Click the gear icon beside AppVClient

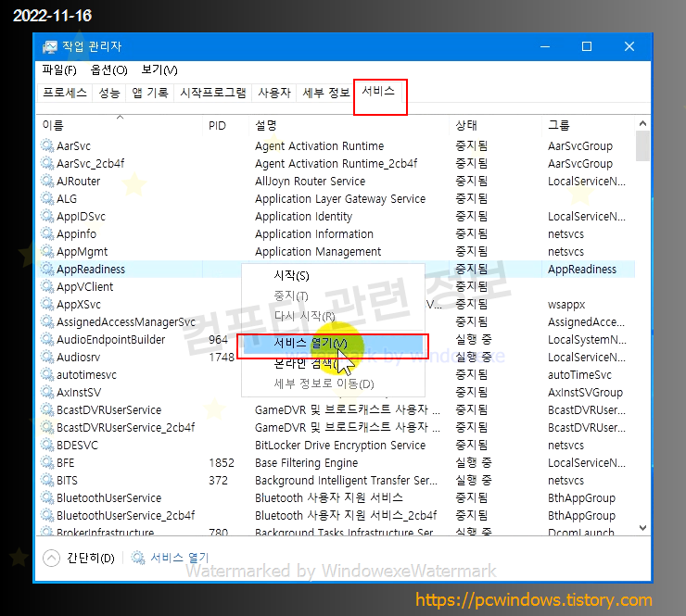pyautogui.click(x=47, y=286)
